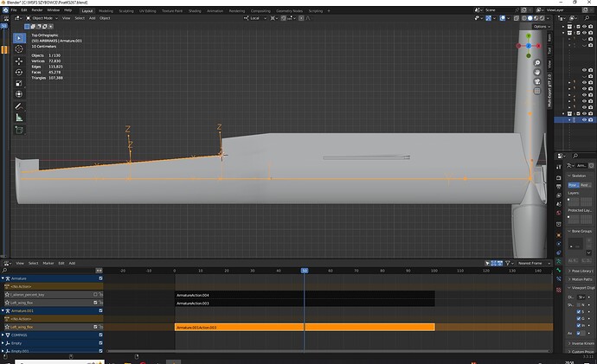The width and height of the screenshot is (597, 364).
Task: Click the viewport zoom magnifier icon
Action: pyautogui.click(x=537, y=63)
